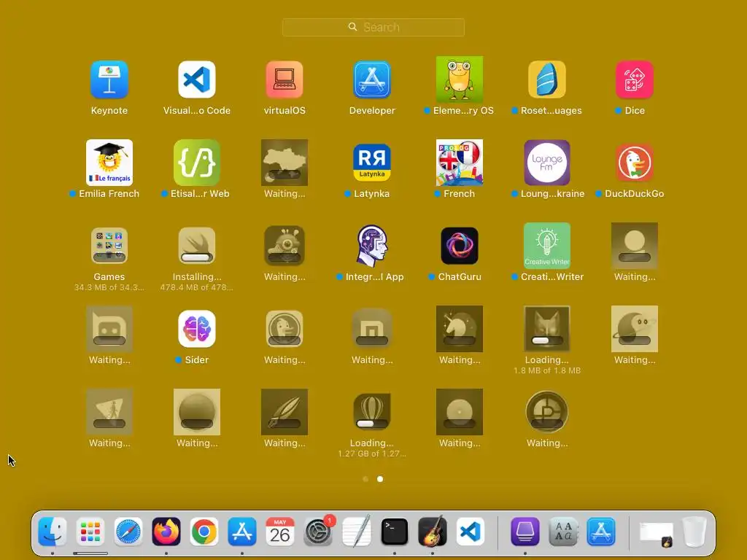The height and width of the screenshot is (560, 747).
Task: Open Finder from the Dock
Action: 53,532
